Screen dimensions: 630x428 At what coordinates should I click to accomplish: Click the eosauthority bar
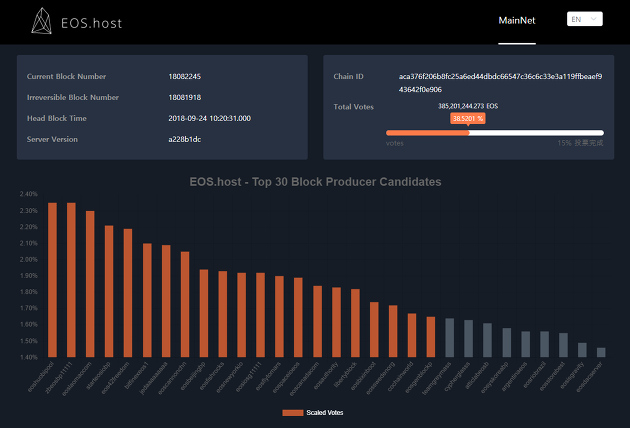(x=336, y=322)
